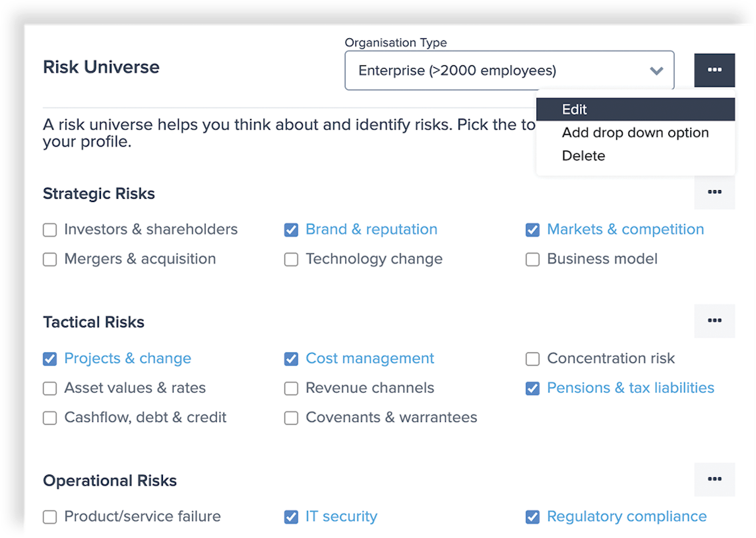The image size is (756, 538).
Task: Uncheck Pensions & tax liabilities
Action: click(532, 387)
